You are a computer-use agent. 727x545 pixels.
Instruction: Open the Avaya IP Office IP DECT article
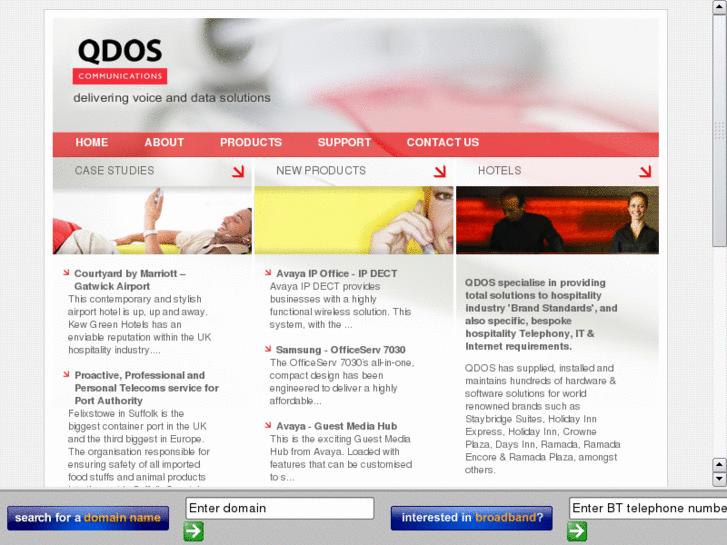pyautogui.click(x=337, y=274)
